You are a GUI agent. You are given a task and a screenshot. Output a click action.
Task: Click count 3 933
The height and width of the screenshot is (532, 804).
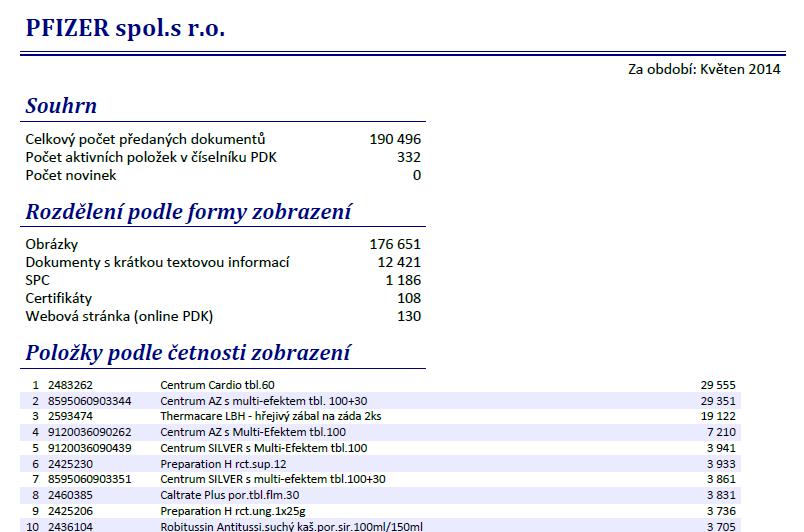point(721,464)
